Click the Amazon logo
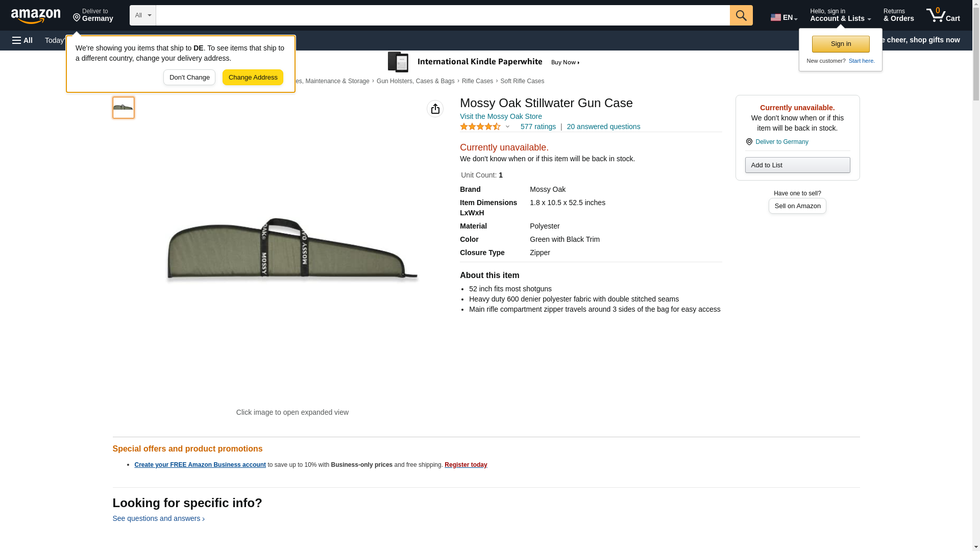This screenshot has width=980, height=551. (36, 16)
